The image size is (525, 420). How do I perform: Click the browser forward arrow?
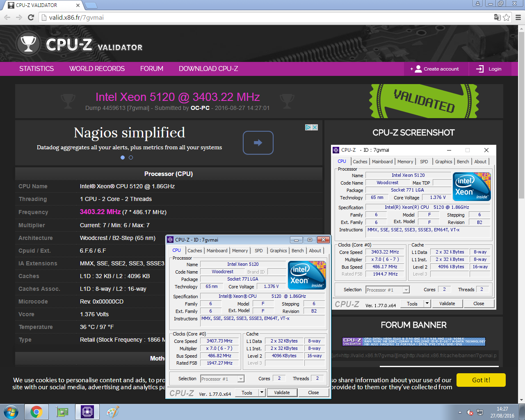point(19,17)
